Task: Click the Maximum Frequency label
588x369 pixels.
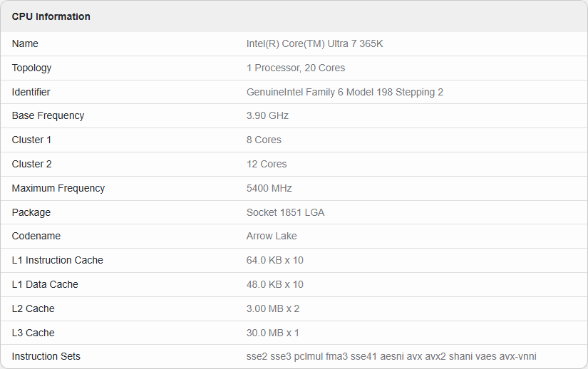Action: tap(58, 188)
